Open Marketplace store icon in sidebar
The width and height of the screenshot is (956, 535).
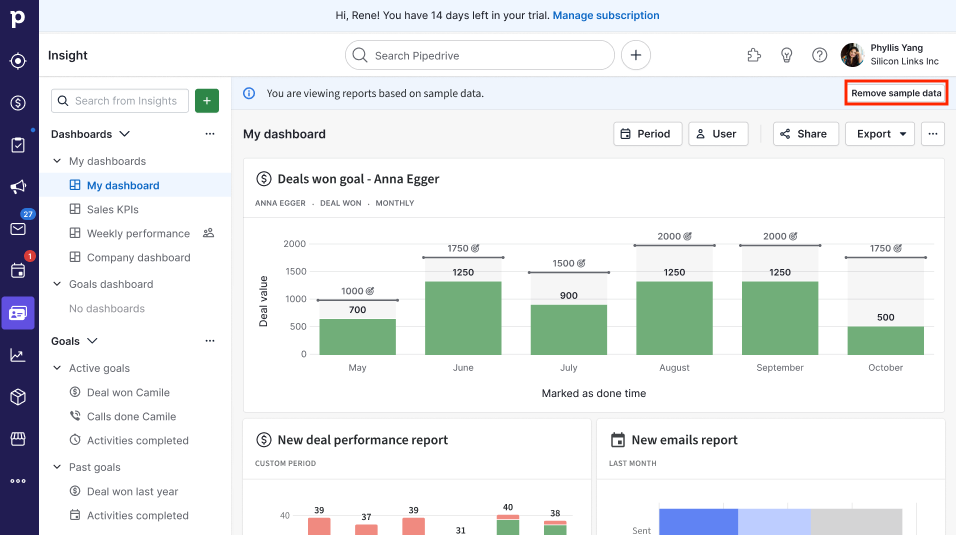18,439
